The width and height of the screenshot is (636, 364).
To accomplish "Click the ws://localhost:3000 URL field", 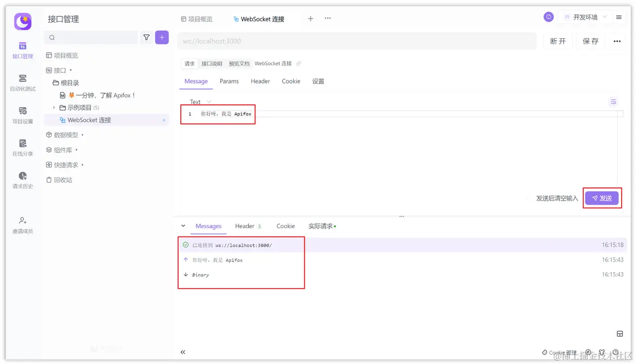I will click(357, 41).
